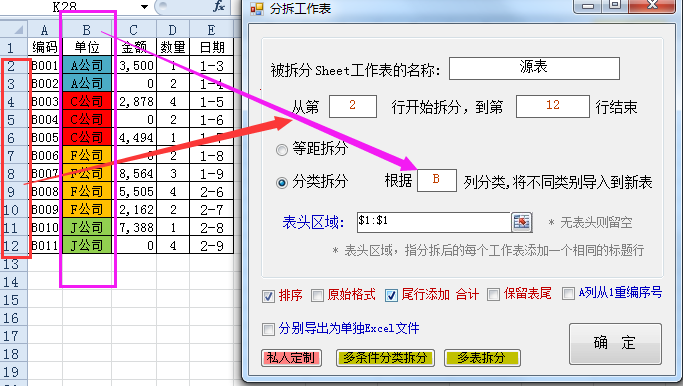Select column A header
This screenshot has width=683, height=386.
pos(45,30)
